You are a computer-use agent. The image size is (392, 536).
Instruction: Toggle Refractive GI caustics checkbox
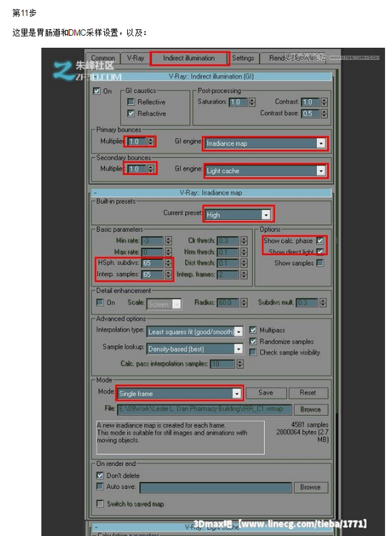pyautogui.click(x=131, y=113)
